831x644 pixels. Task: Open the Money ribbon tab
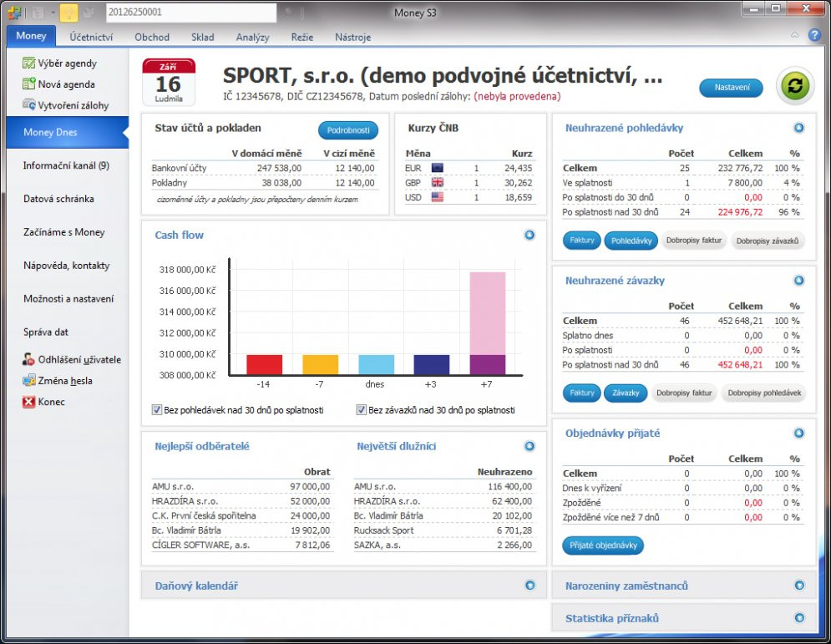[x=31, y=36]
